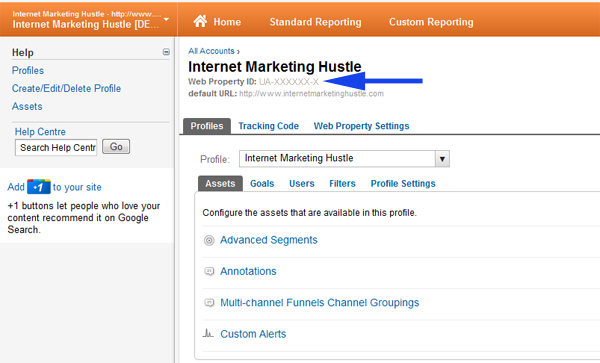Viewport: 600px width, 363px height.
Task: Select the Assets sub-tab
Action: [x=220, y=184]
